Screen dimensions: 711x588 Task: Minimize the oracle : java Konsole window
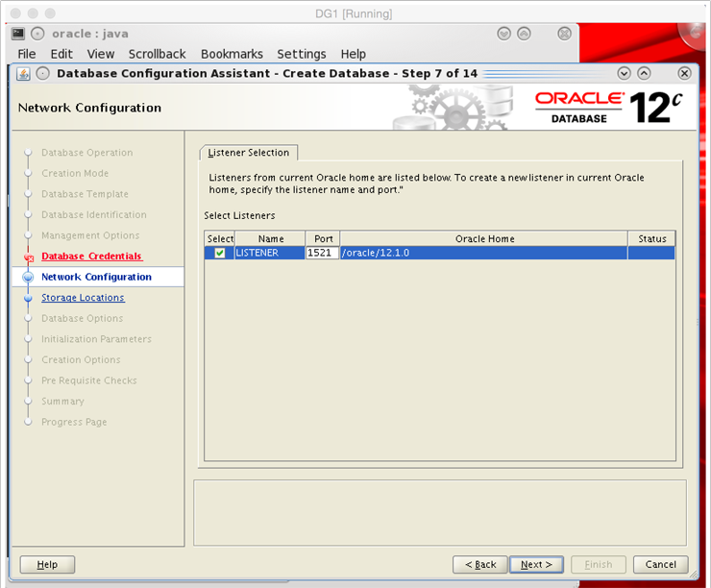click(503, 34)
